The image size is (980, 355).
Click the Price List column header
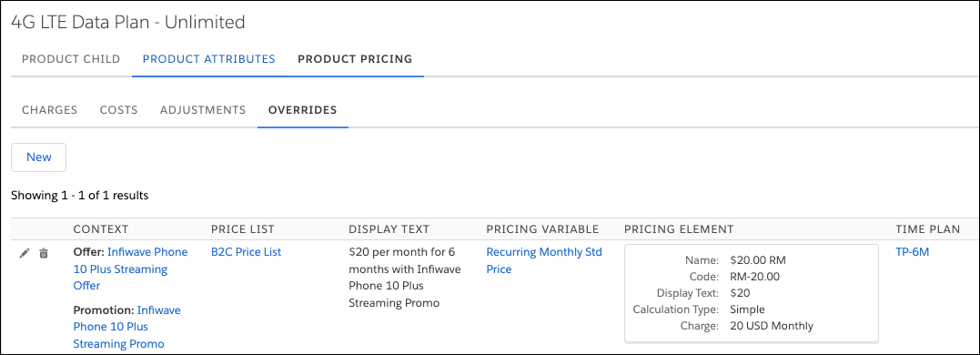click(x=243, y=229)
